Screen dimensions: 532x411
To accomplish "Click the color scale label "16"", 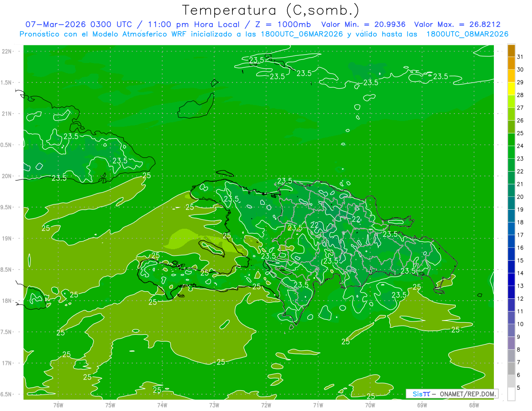I will point(520,248).
